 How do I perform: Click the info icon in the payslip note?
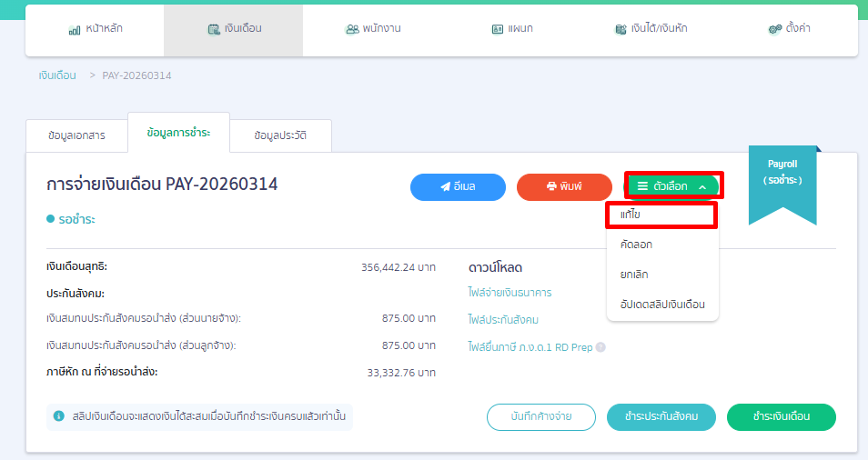pos(58,415)
